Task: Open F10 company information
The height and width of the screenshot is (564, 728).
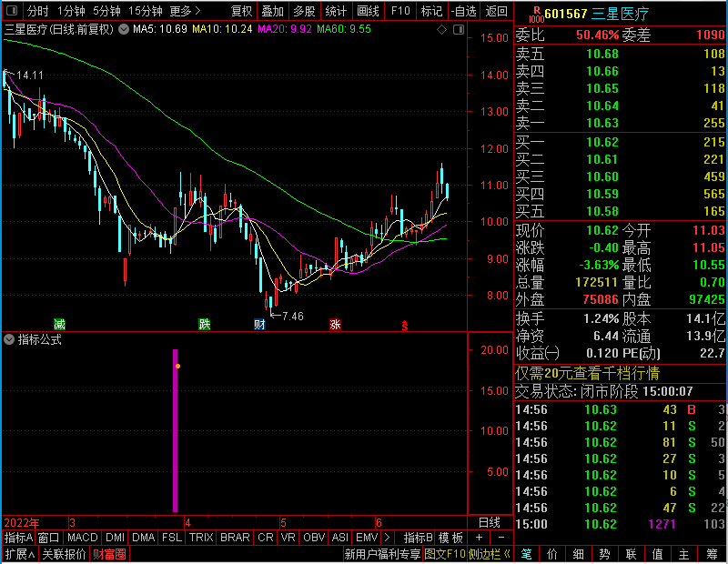Action: click(400, 11)
